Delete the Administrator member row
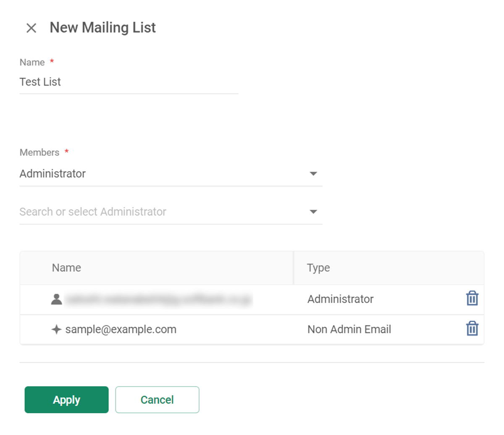 [472, 299]
